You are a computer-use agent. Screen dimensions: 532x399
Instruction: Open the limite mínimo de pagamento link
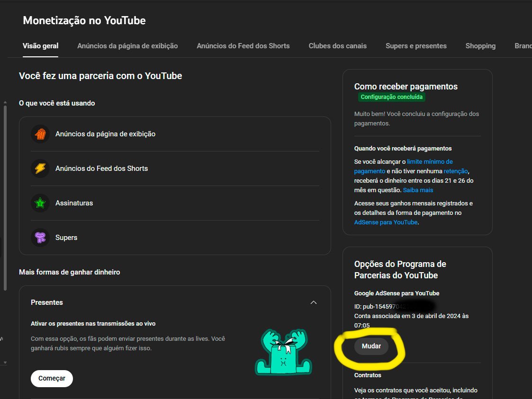[404, 167]
